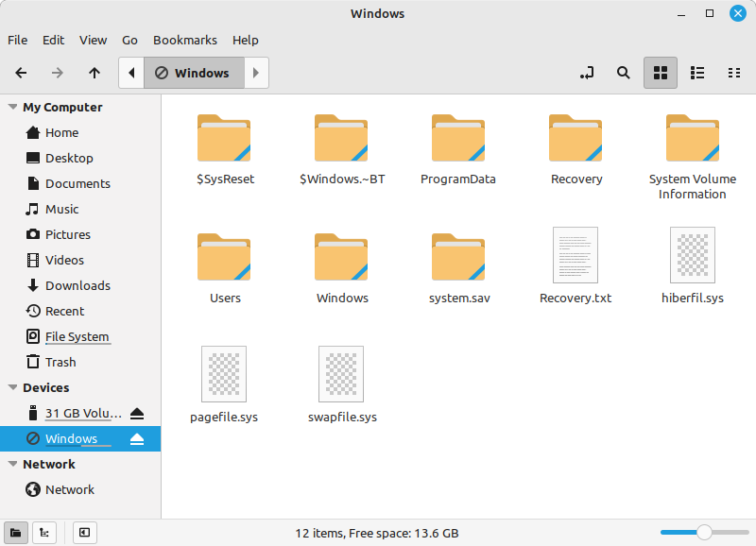The image size is (756, 546).
Task: Select the Recovery.txt file
Action: click(576, 266)
